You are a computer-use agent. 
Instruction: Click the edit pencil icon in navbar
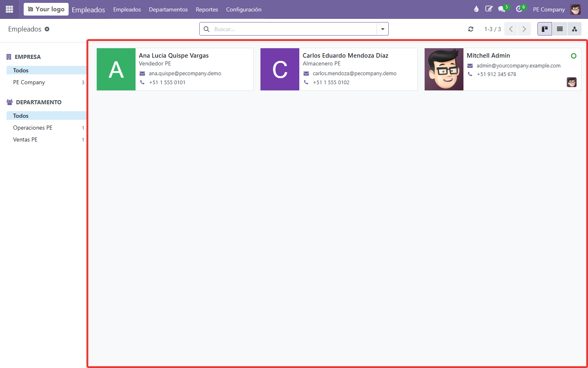click(489, 9)
